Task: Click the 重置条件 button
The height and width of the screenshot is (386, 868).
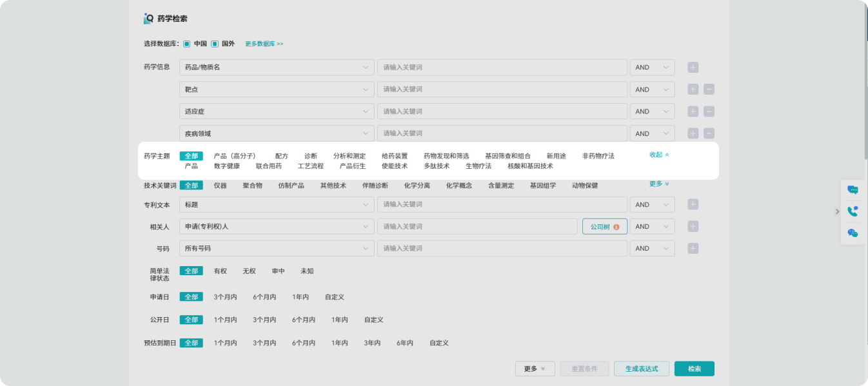Action: pos(585,369)
